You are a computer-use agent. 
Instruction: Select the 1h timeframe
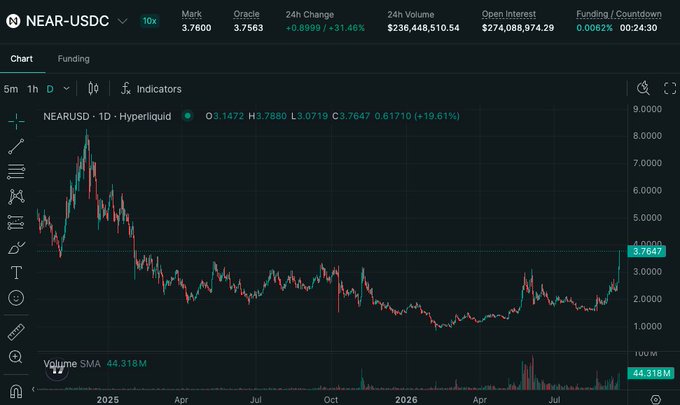[33, 89]
